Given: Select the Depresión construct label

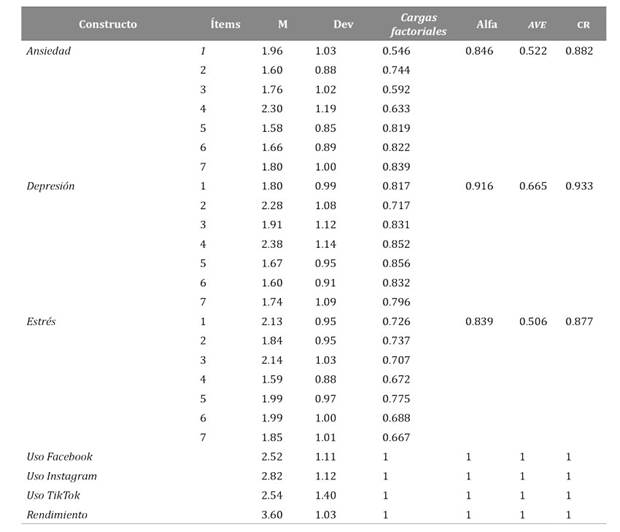Looking at the screenshot, I should tap(50, 186).
